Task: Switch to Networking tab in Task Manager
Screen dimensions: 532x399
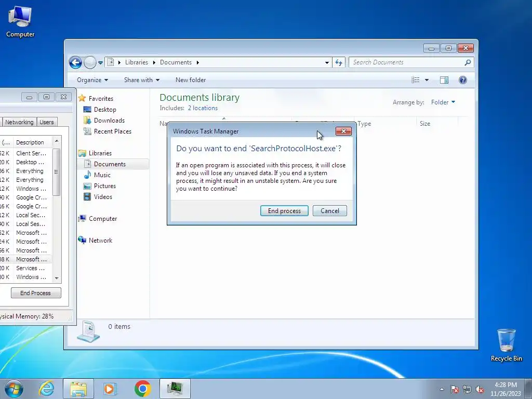Action: (x=19, y=122)
